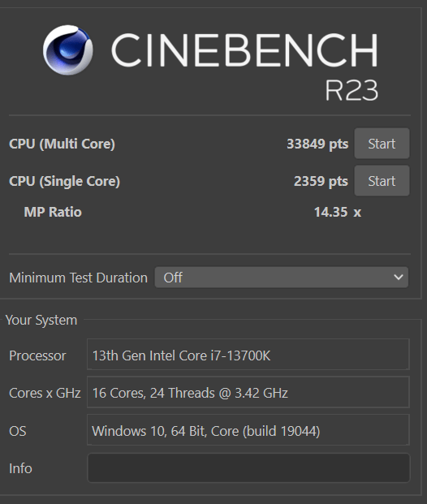Click the CINEBENCH title text
This screenshot has width=427, height=504.
244,50
